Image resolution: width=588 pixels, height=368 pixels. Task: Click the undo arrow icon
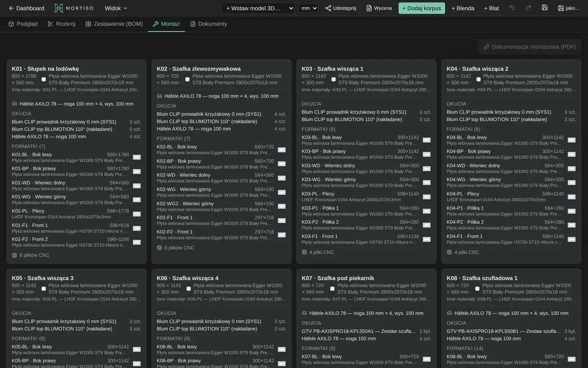(512, 8)
